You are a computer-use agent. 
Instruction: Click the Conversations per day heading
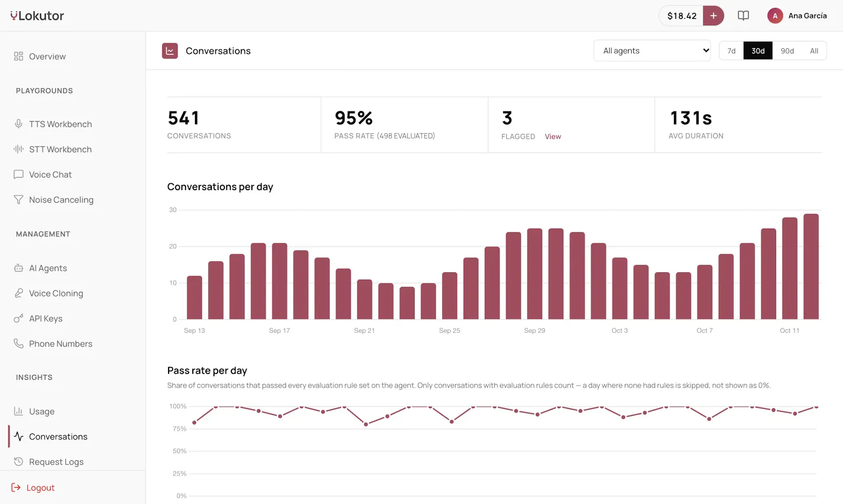click(220, 187)
